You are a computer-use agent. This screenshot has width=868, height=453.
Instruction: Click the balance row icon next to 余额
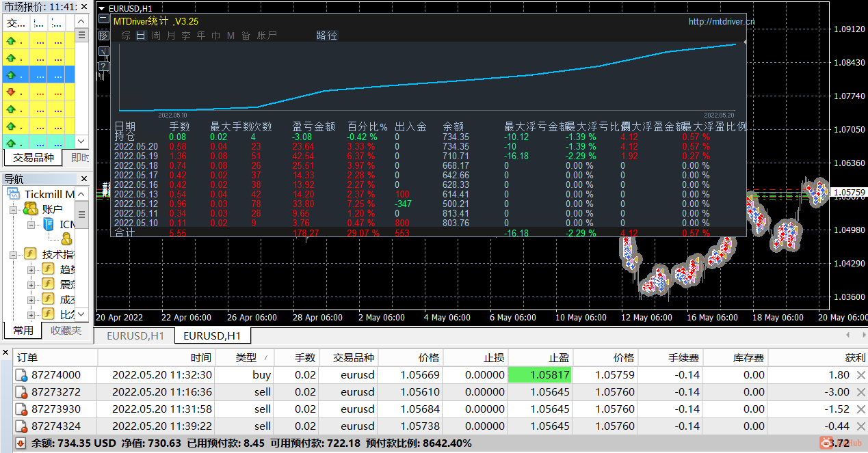21,443
